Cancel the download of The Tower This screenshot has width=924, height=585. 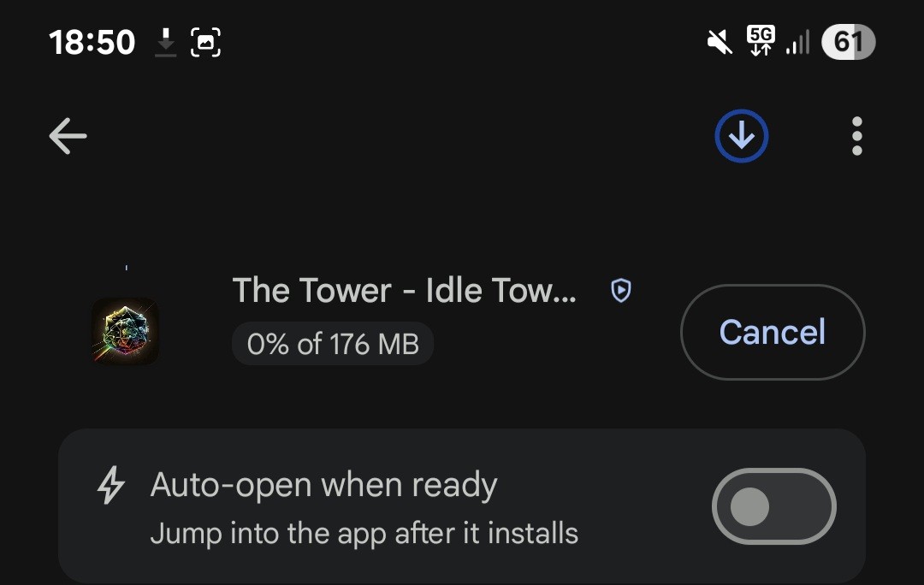(x=773, y=332)
